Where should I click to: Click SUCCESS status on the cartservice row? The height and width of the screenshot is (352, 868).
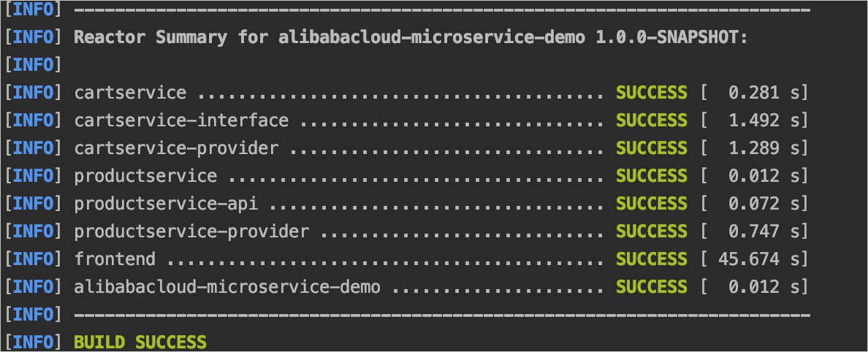(652, 93)
